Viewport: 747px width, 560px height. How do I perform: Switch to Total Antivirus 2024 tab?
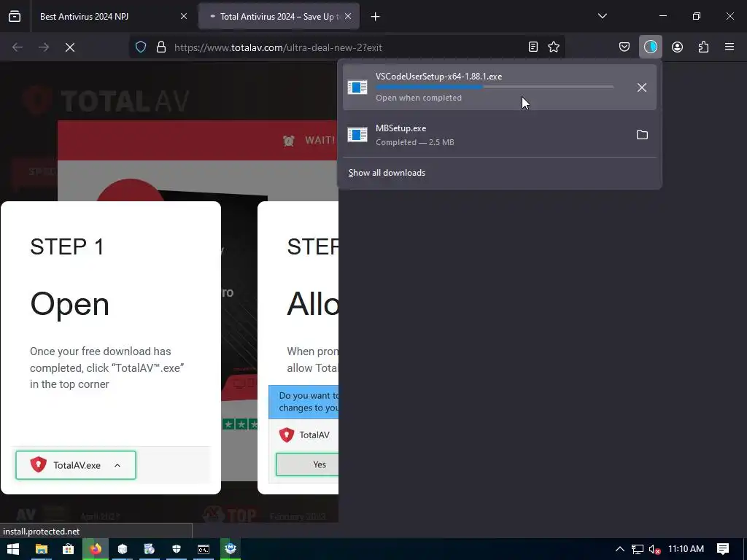[x=279, y=17]
